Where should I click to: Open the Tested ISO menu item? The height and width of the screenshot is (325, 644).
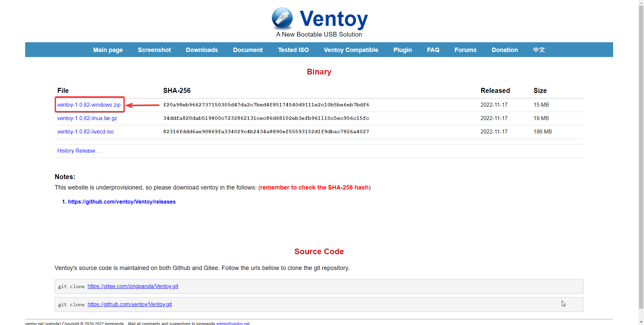click(x=293, y=50)
